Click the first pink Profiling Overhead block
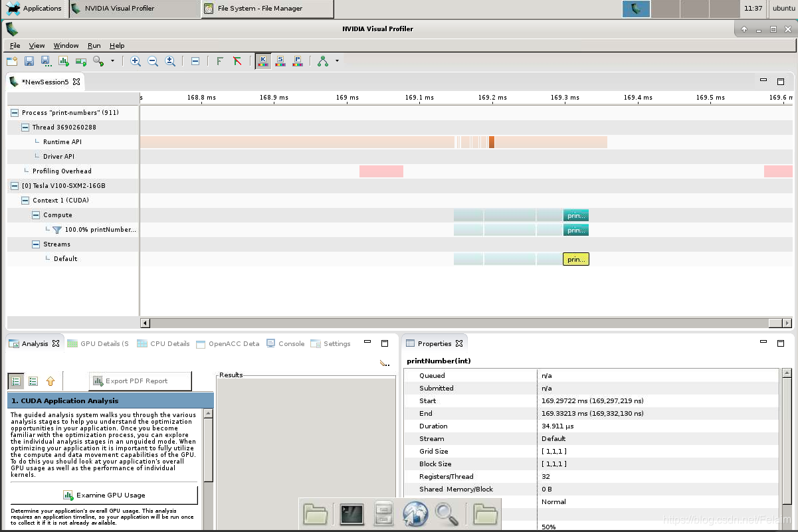The width and height of the screenshot is (798, 532). point(381,171)
